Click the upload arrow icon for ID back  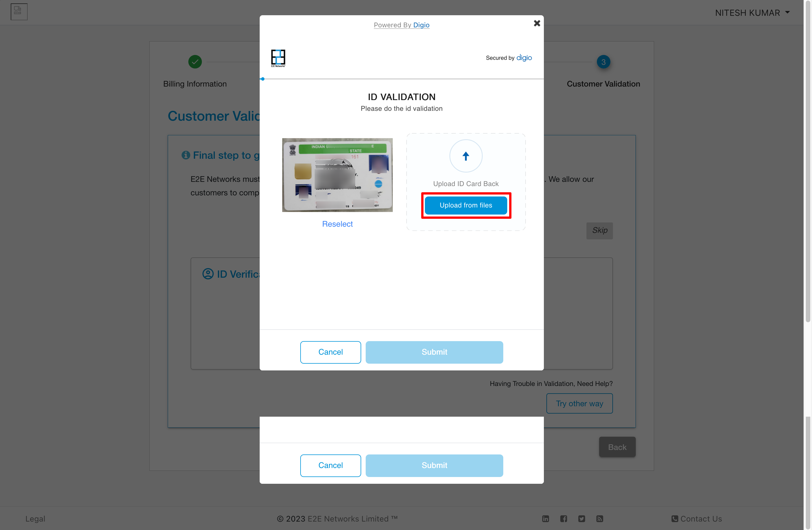[x=466, y=156]
